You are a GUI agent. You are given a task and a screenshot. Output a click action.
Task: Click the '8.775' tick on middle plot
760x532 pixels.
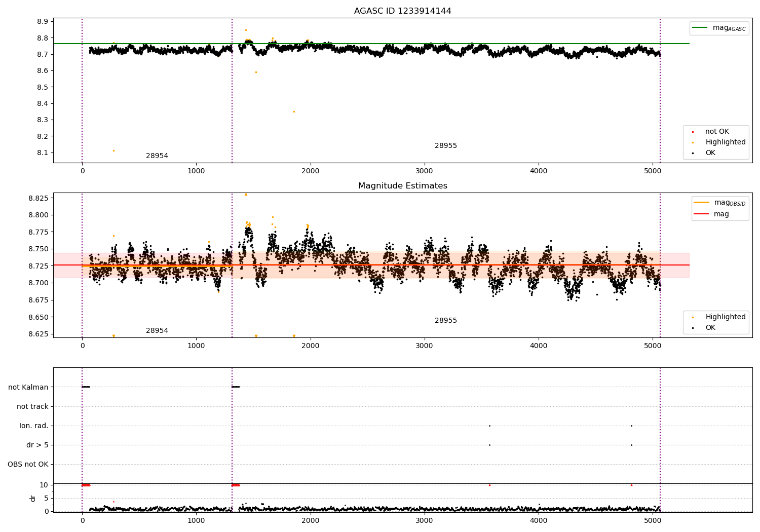[38, 232]
